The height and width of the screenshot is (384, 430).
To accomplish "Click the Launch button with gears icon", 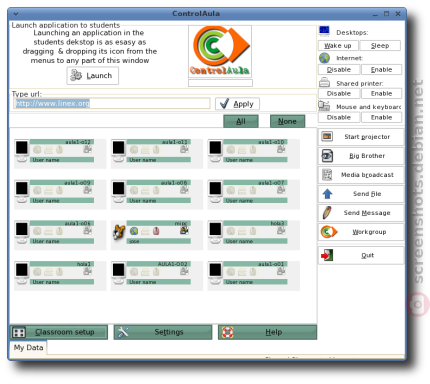I will [93, 76].
